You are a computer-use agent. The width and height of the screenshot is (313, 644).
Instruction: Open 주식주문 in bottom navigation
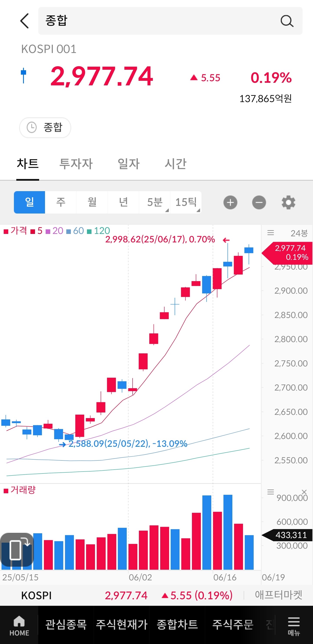(x=233, y=624)
